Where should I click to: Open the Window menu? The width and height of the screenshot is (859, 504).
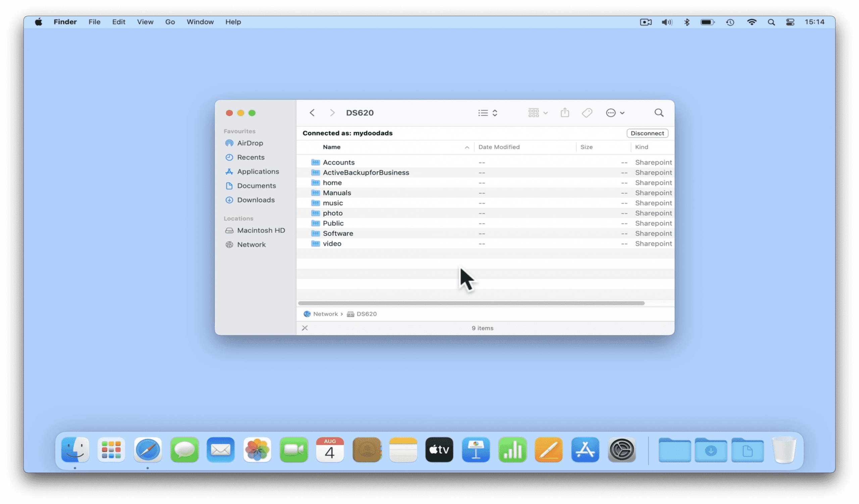click(200, 22)
